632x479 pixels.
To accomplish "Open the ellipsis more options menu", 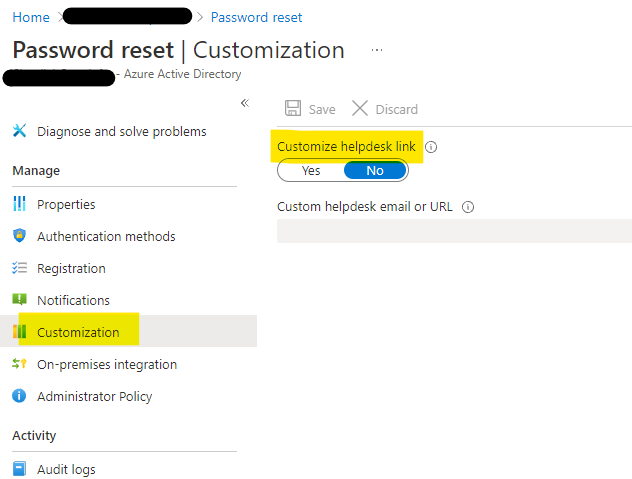I will pos(377,50).
